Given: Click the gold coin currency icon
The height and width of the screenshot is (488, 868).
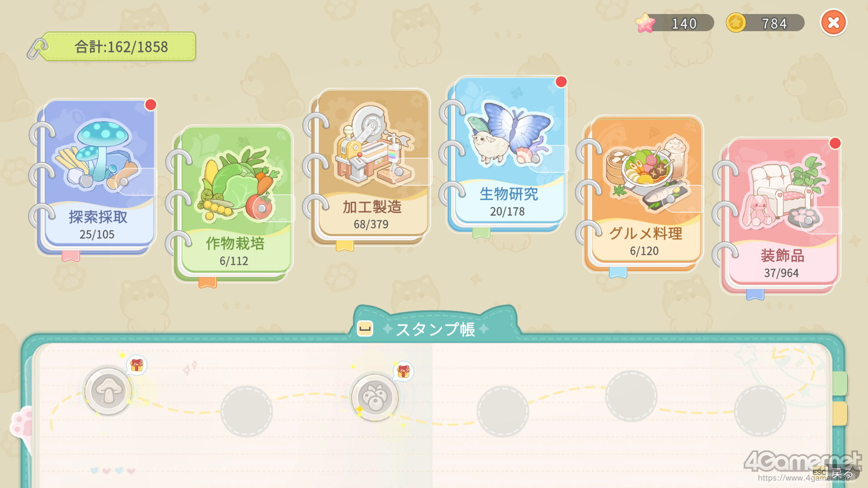Looking at the screenshot, I should pyautogui.click(x=736, y=23).
